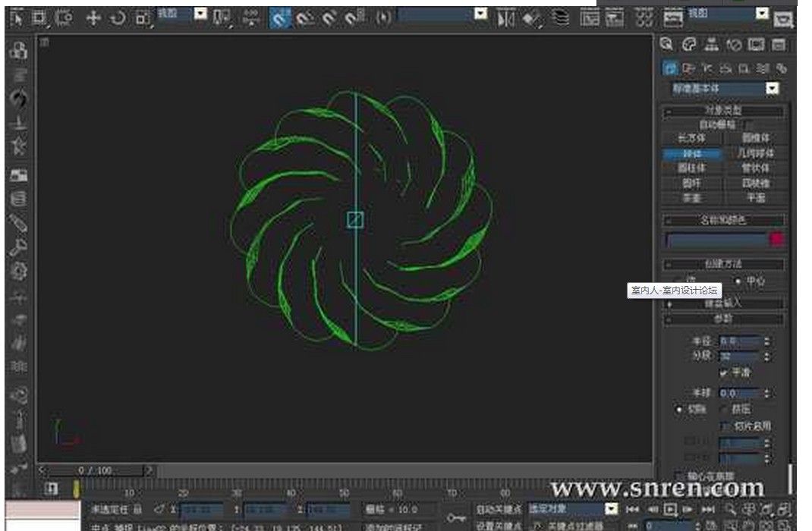This screenshot has width=812, height=531.
Task: Switch to the Display command panel tab
Action: [756, 45]
